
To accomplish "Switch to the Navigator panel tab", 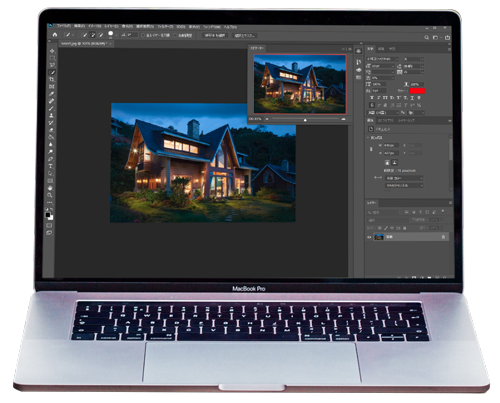I will (x=257, y=48).
